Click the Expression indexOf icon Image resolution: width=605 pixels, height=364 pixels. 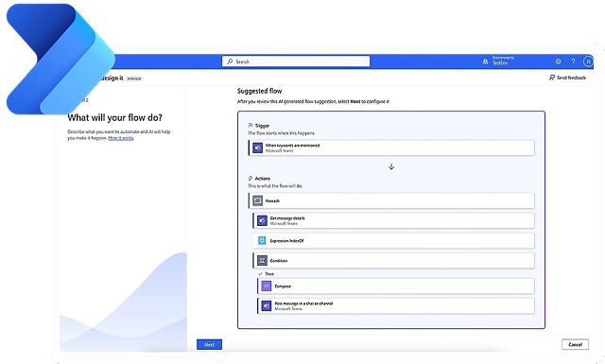click(x=262, y=240)
